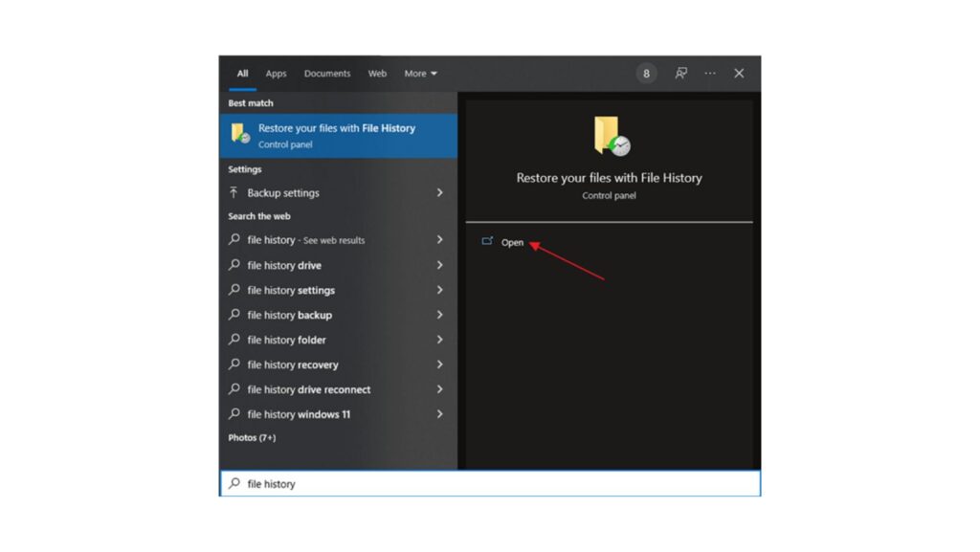Viewport: 980px width, 552px height.
Task: Select Restore your files with File History result
Action: (338, 136)
